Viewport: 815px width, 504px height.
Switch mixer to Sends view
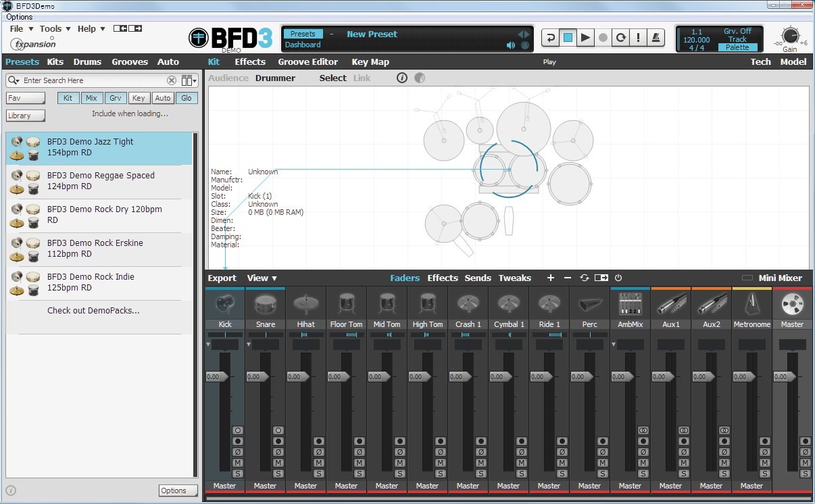tap(478, 278)
